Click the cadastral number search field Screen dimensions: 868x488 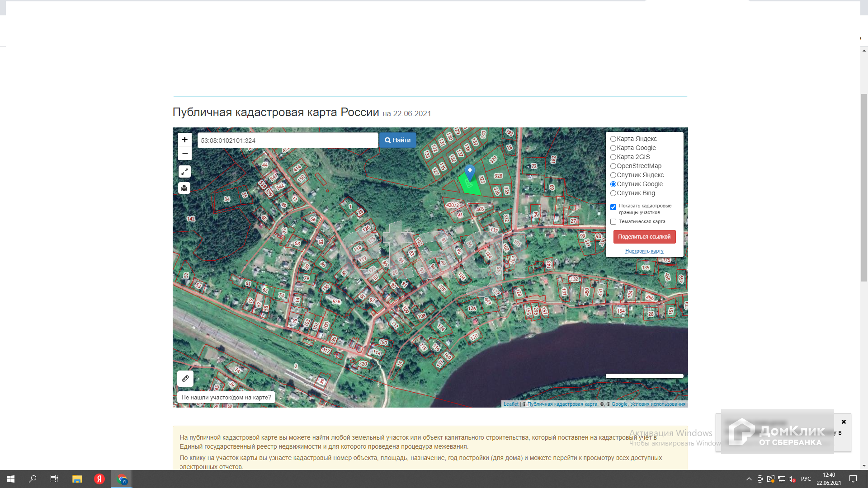click(288, 141)
